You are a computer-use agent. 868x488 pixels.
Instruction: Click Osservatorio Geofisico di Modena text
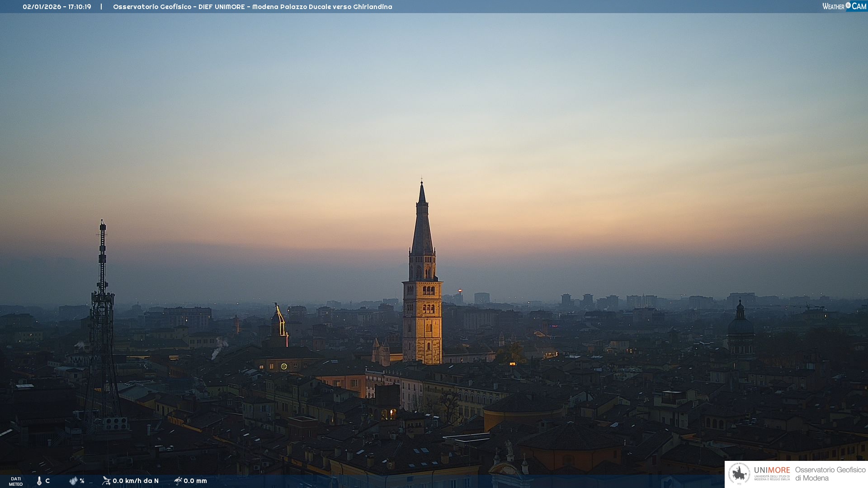click(x=830, y=474)
